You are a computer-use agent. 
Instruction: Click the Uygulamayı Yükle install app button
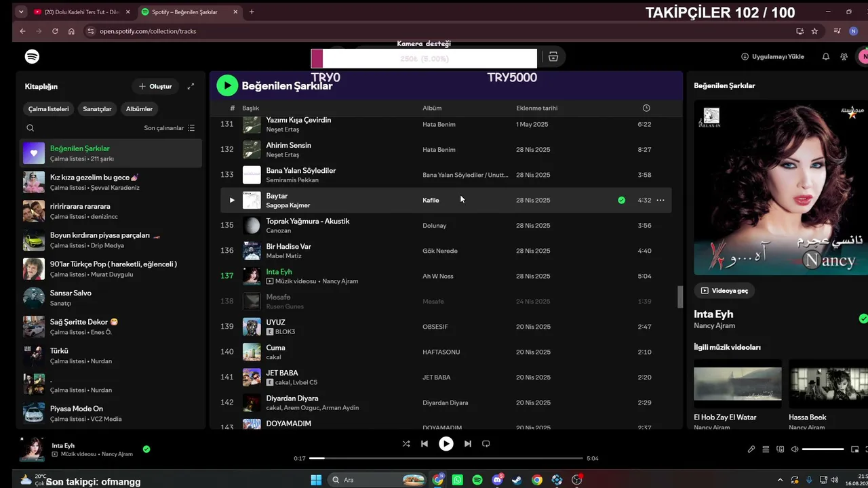coord(772,57)
